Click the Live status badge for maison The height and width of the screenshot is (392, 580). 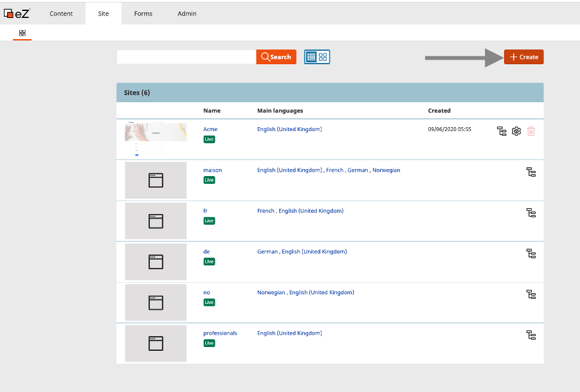click(x=209, y=179)
